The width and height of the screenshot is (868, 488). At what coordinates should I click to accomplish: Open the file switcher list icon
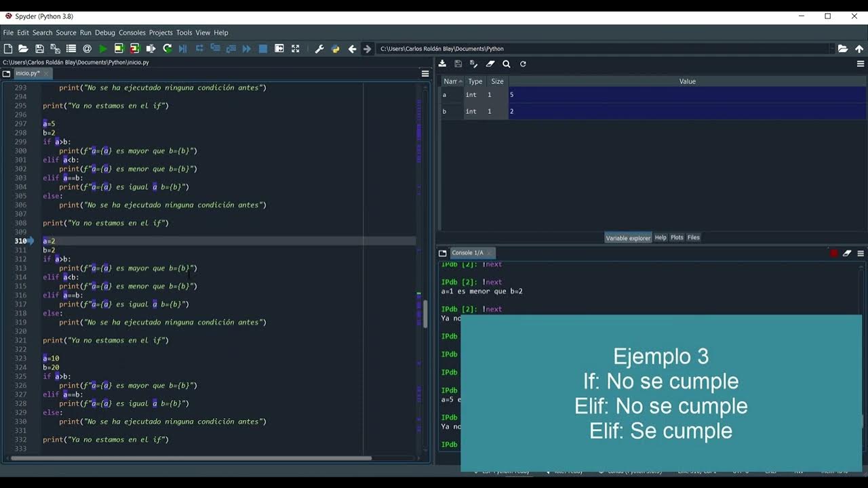(x=71, y=49)
